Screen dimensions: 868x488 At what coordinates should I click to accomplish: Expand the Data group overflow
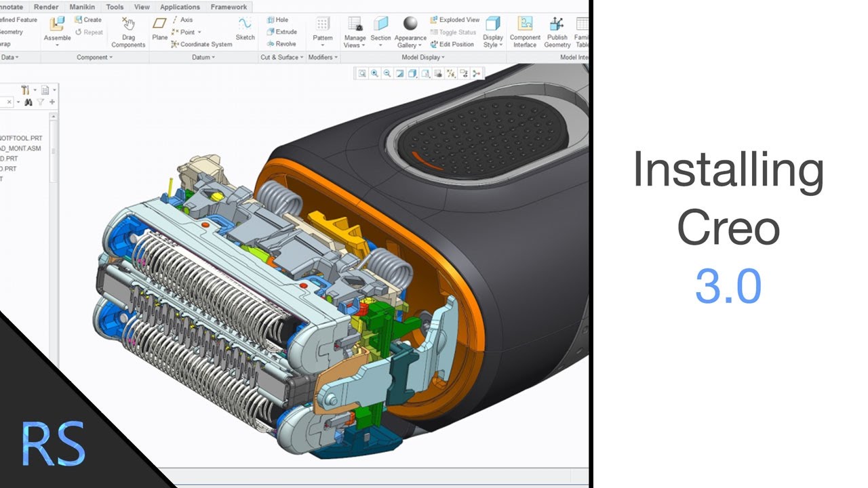pyautogui.click(x=9, y=57)
